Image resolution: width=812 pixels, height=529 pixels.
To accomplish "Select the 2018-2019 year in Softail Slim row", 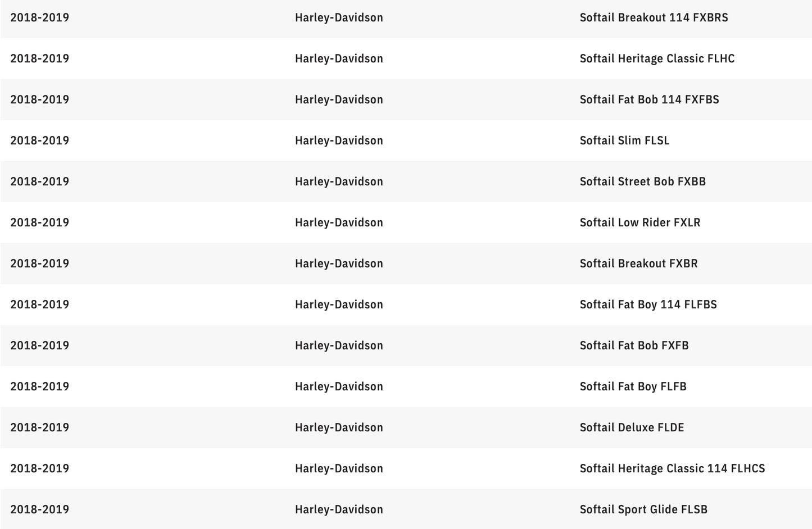I will click(x=39, y=140).
